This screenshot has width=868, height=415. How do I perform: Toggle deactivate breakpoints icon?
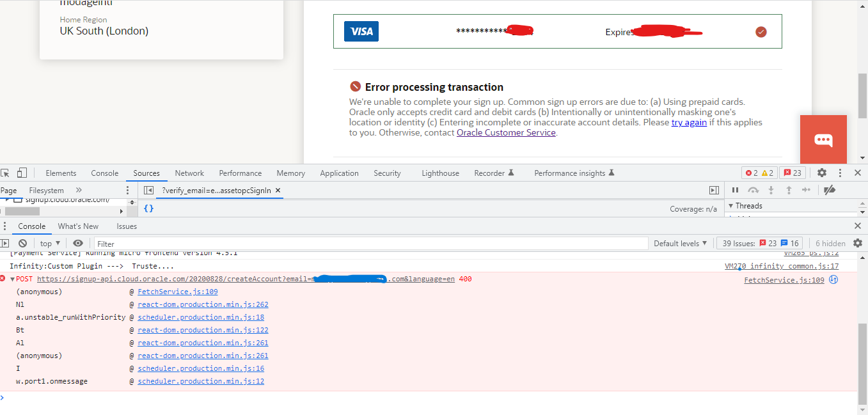(830, 190)
